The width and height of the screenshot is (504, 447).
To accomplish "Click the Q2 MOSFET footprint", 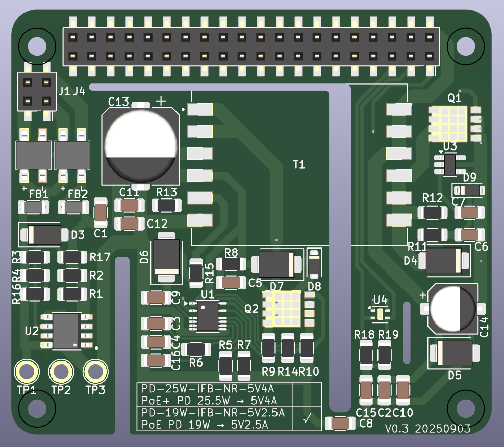I will point(288,309).
